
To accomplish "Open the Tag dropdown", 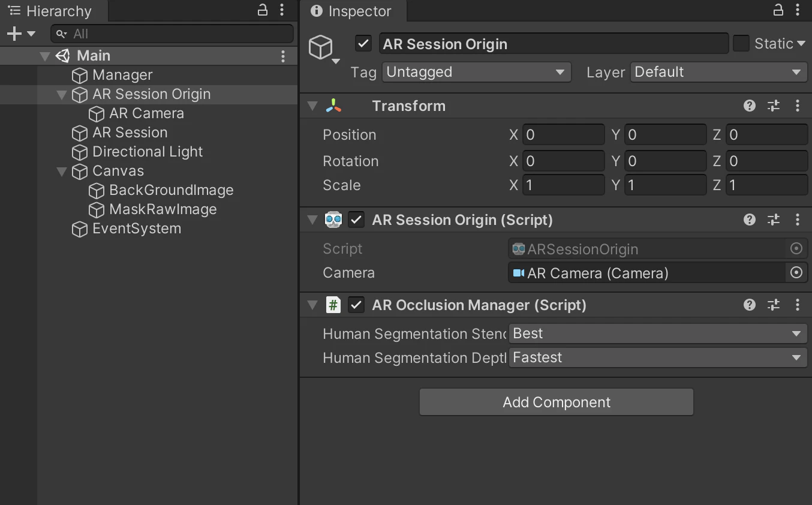I will point(477,73).
